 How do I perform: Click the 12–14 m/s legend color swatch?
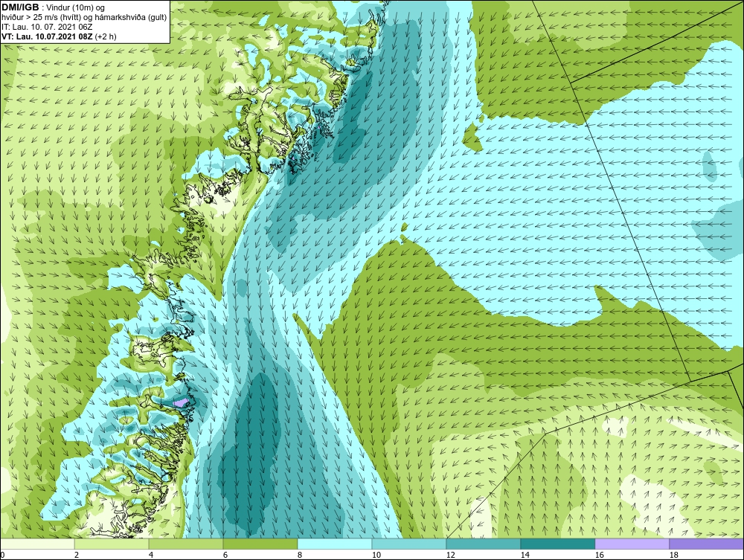(x=484, y=544)
